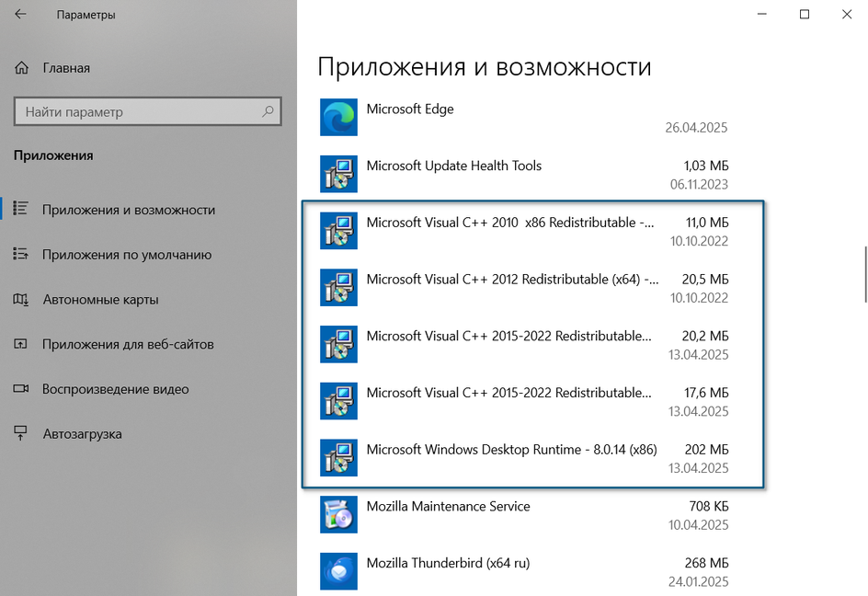The image size is (868, 596).
Task: Click the 268 МБ size value
Action: (706, 563)
